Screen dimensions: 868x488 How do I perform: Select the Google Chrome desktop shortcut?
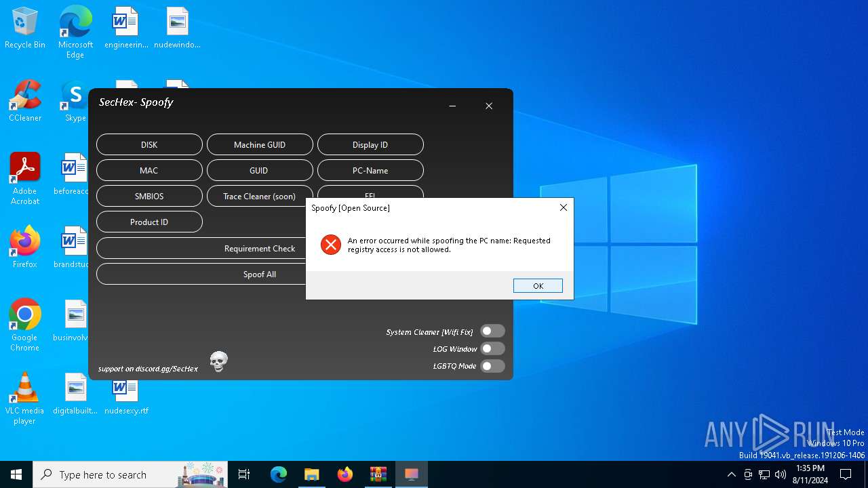tap(25, 325)
